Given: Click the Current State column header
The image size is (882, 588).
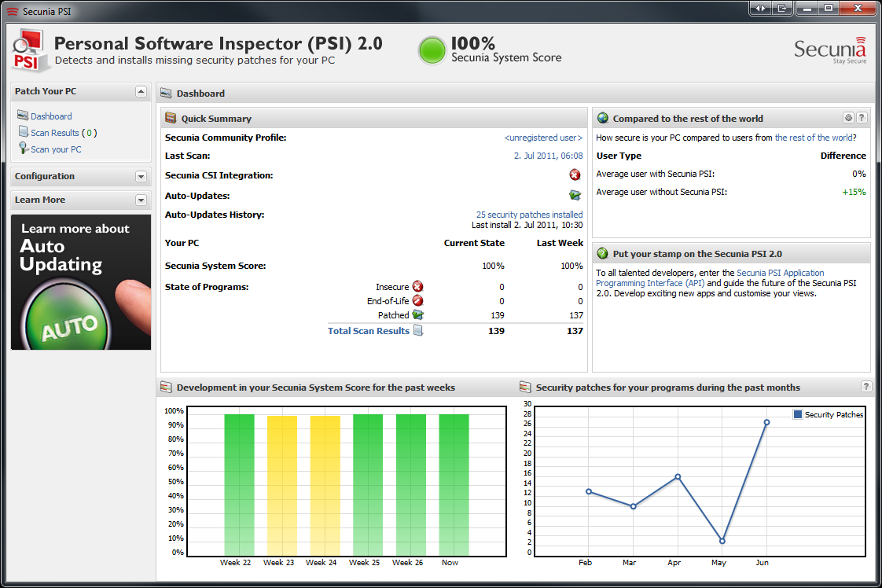Looking at the screenshot, I should coord(474,243).
